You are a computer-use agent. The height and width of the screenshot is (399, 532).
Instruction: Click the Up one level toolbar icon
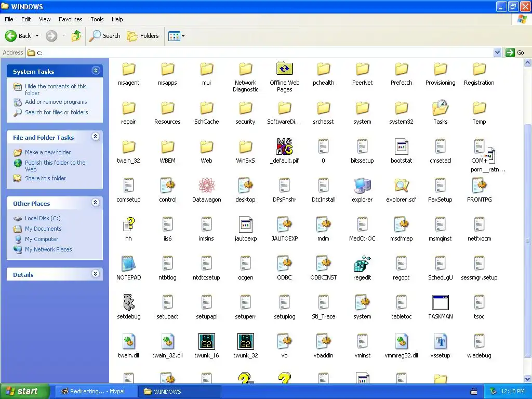pyautogui.click(x=76, y=36)
